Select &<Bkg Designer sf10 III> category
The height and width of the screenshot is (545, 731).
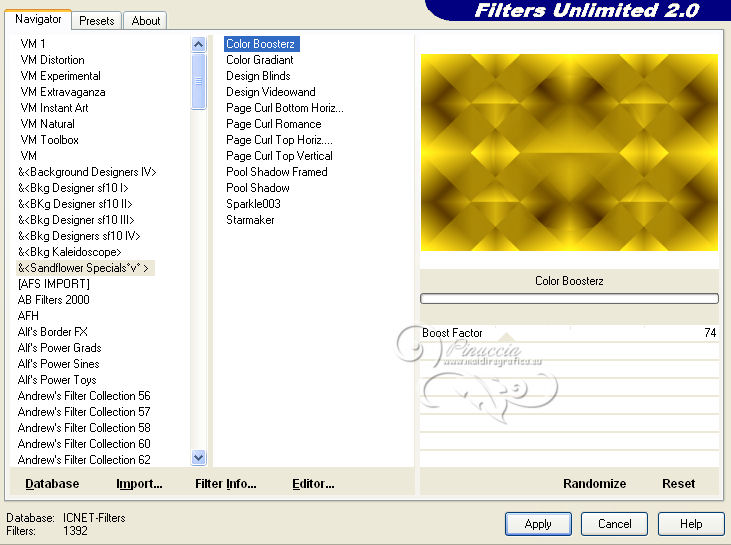pyautogui.click(x=76, y=220)
